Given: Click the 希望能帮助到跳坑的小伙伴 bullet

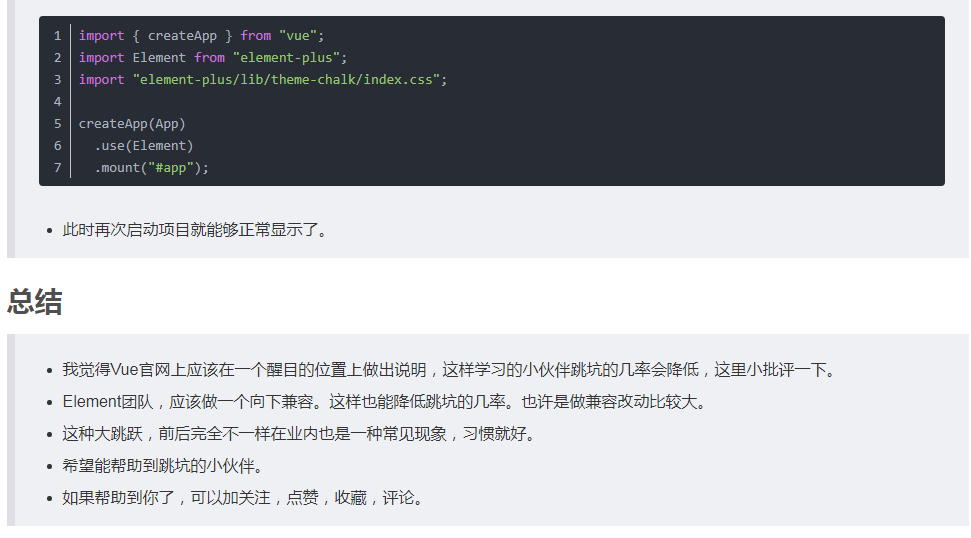Looking at the screenshot, I should click(163, 466).
